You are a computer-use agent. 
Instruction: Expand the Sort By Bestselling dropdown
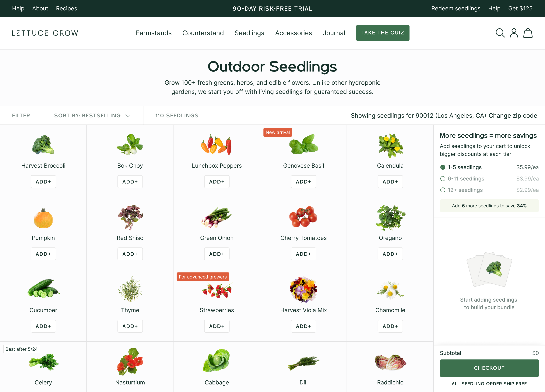coord(92,116)
